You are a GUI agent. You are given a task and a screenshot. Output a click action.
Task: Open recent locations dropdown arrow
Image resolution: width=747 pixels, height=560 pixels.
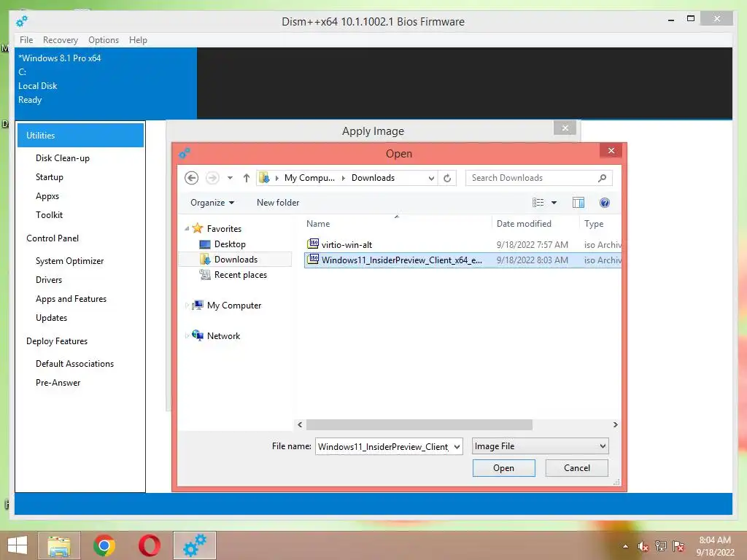(x=230, y=178)
